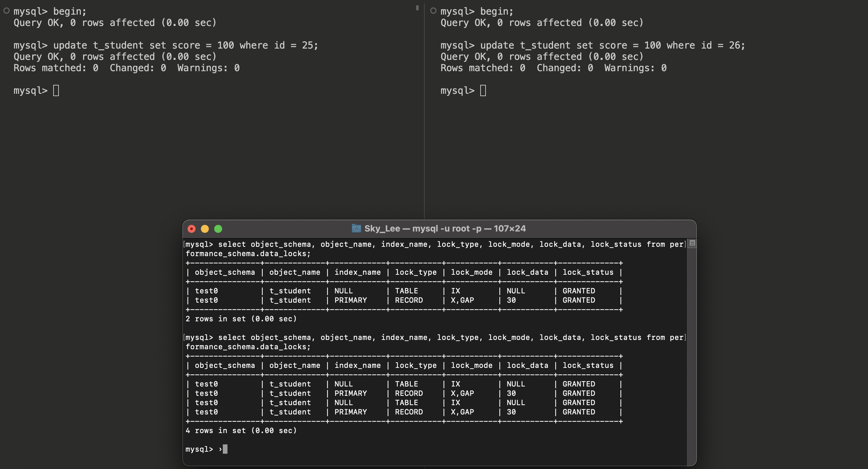
Task: Click the cursor at left pane mysql prompt
Action: click(x=56, y=90)
